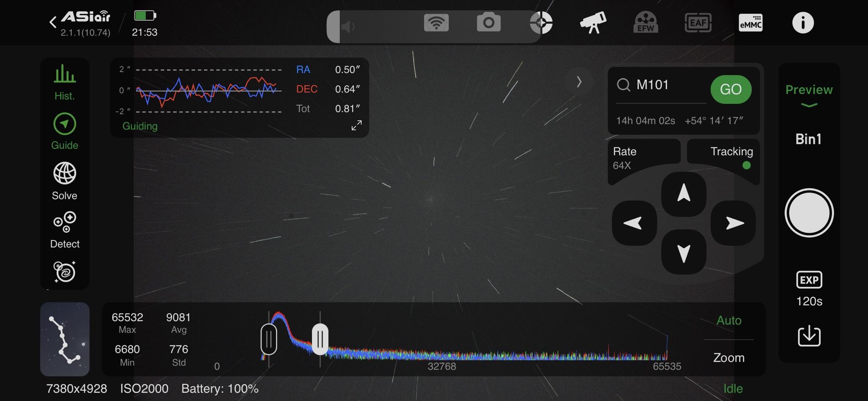The height and width of the screenshot is (401, 868).
Task: Toggle the Hist. histogram tool
Action: 64,83
